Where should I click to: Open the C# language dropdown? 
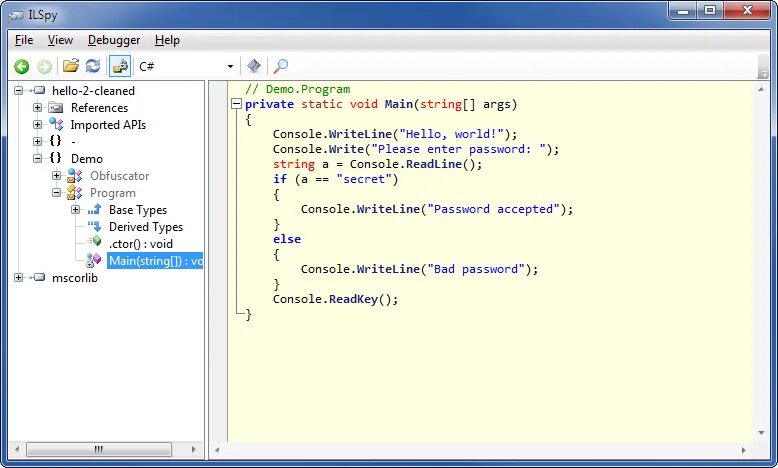click(x=187, y=66)
